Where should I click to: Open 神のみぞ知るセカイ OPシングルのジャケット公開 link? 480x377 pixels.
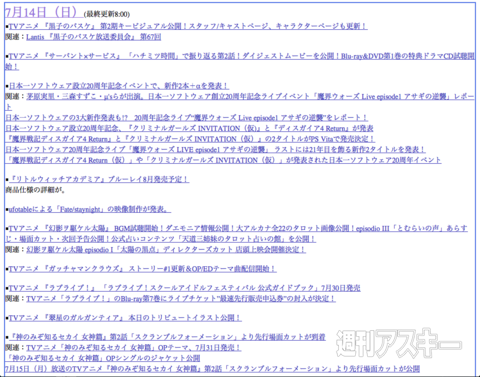click(102, 358)
